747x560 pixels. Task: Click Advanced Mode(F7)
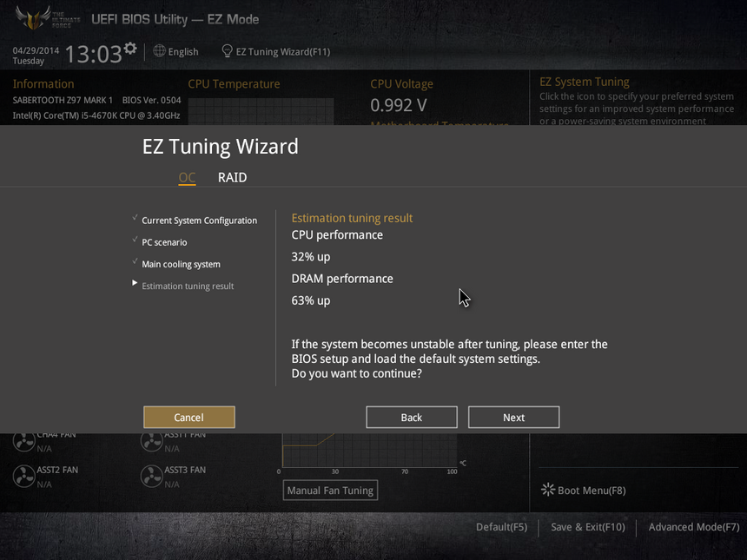click(694, 527)
